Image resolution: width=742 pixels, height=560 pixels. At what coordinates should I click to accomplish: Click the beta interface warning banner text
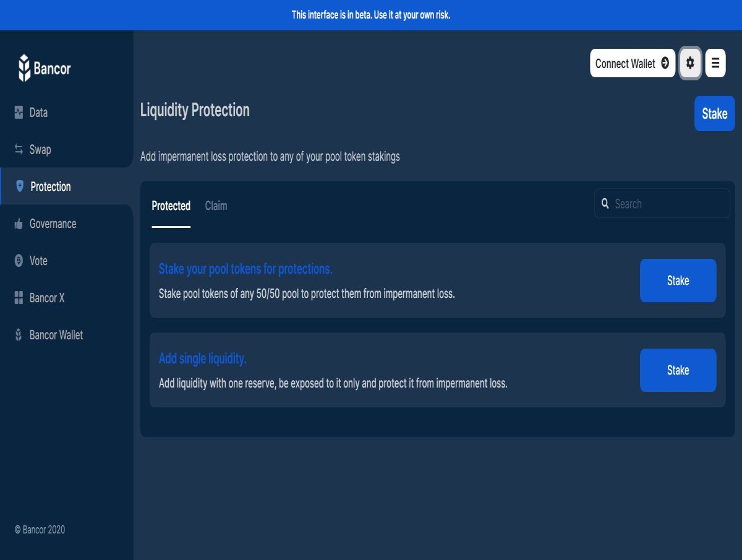(x=371, y=15)
